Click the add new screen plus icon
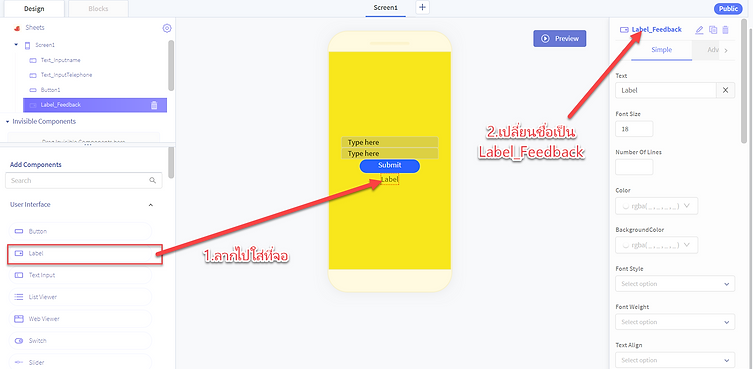This screenshot has width=753, height=369. [x=423, y=8]
